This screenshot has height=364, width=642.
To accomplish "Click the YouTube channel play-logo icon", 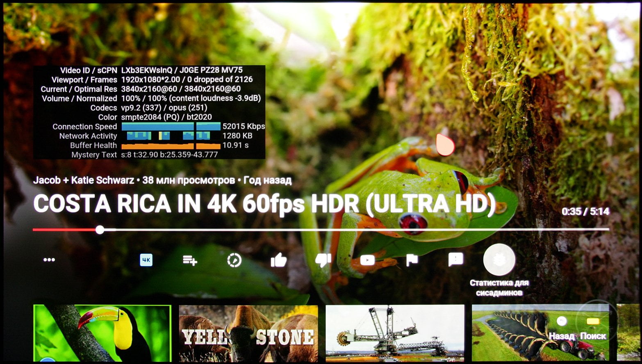I will (367, 260).
